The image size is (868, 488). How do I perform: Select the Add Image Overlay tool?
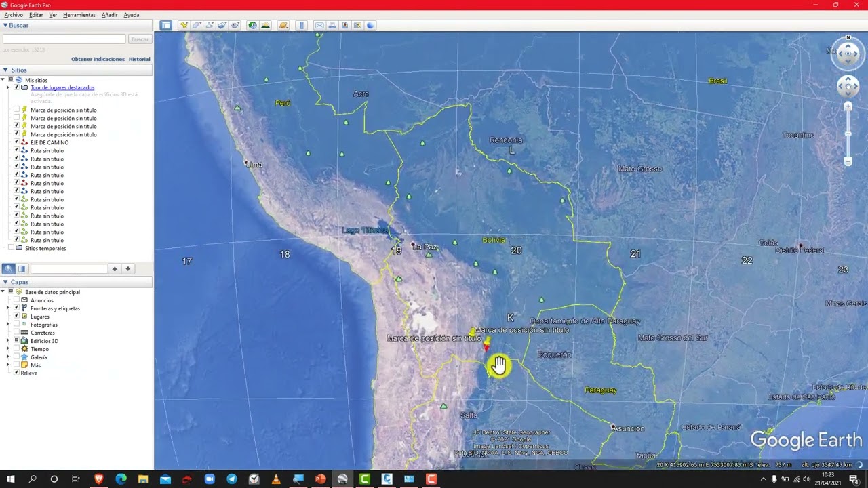tap(222, 25)
